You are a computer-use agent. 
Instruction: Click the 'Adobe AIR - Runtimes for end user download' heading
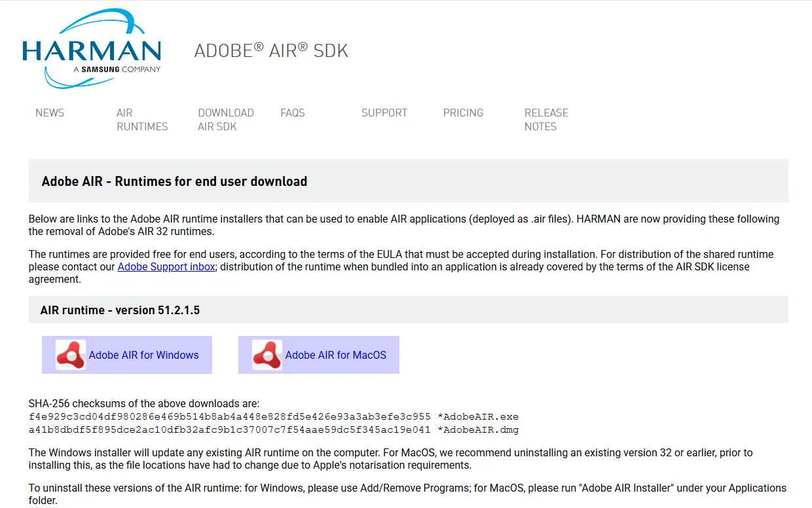[174, 181]
